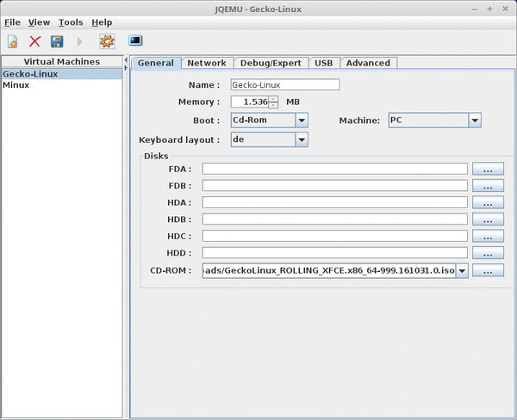517x420 pixels.
Task: Click the FDA disk path field
Action: 334,169
